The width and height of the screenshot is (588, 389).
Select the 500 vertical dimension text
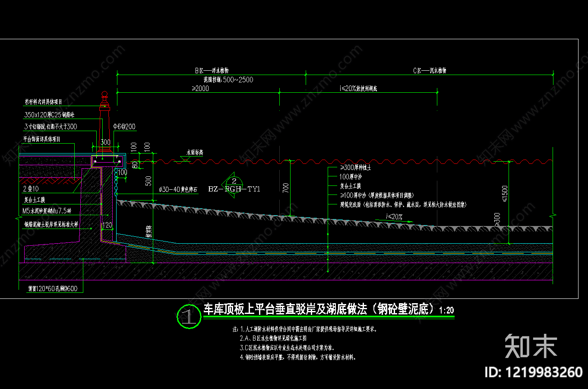[149, 181]
